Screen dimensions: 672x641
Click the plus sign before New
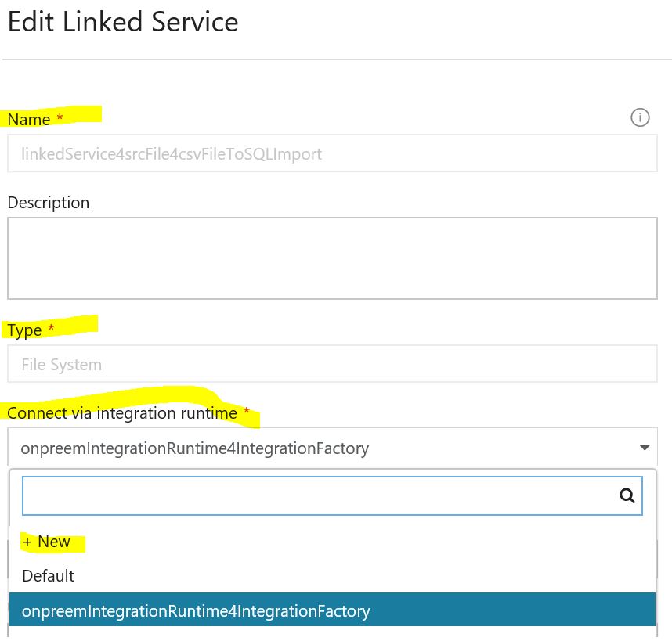tap(27, 542)
